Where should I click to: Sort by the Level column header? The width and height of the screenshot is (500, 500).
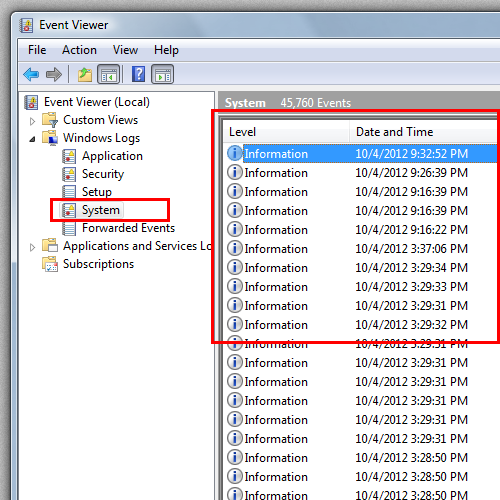(286, 132)
